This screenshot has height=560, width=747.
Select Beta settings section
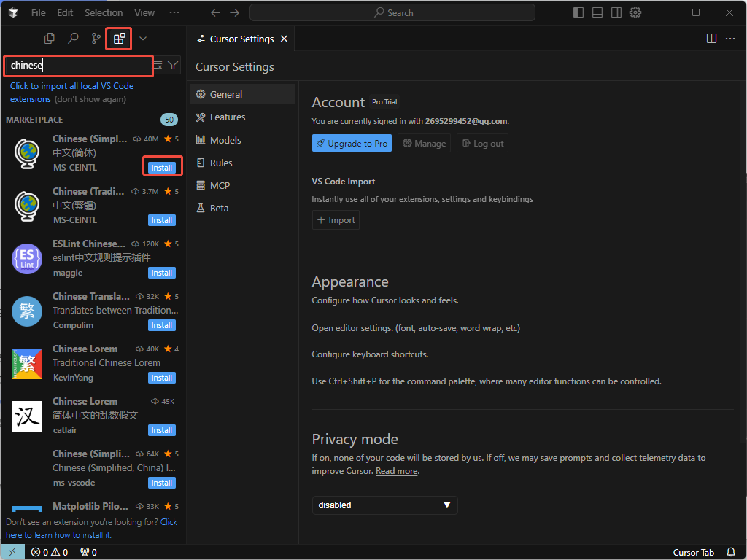242,208
